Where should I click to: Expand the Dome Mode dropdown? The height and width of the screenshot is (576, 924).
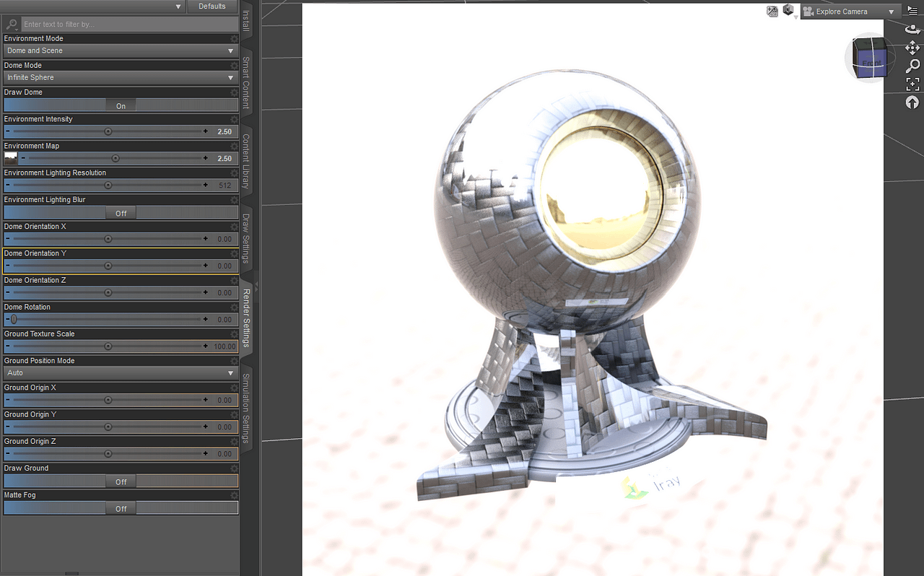121,78
